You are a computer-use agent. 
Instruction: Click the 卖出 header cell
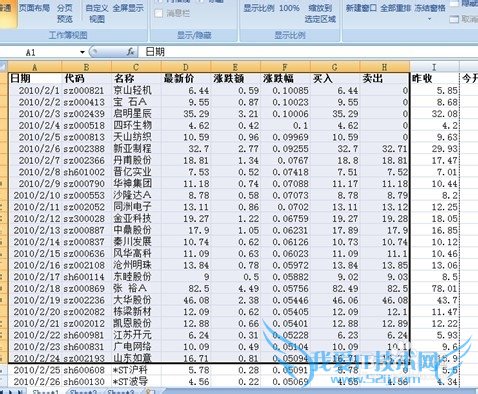pos(384,78)
